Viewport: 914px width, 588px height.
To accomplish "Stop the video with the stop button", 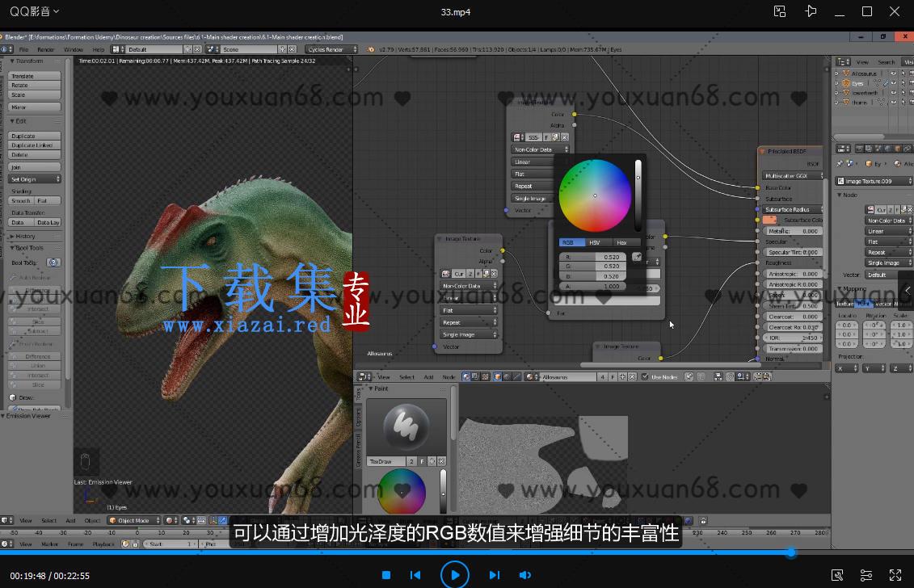I will 386,575.
